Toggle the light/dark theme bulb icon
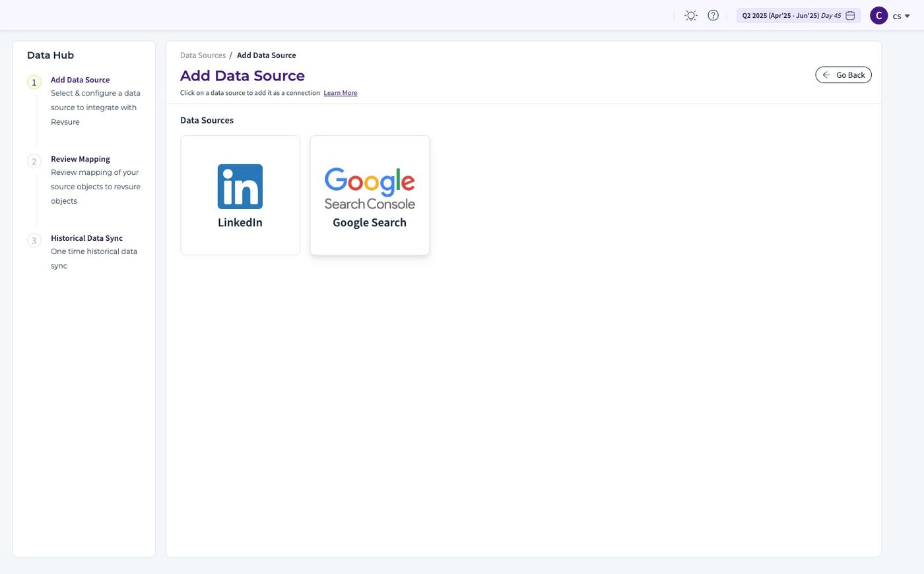 (691, 15)
